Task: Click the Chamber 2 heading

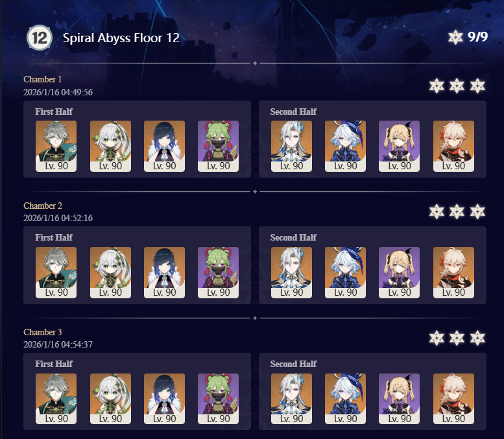Action: (43, 206)
